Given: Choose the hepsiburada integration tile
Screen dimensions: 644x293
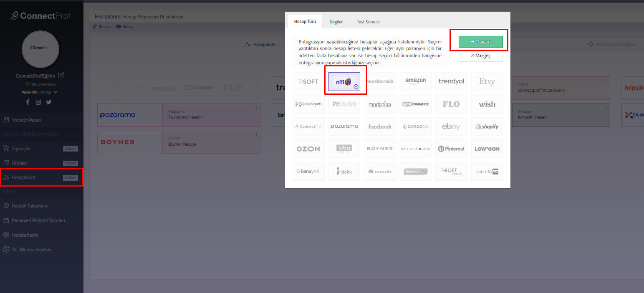Looking at the screenshot, I should tap(380, 81).
